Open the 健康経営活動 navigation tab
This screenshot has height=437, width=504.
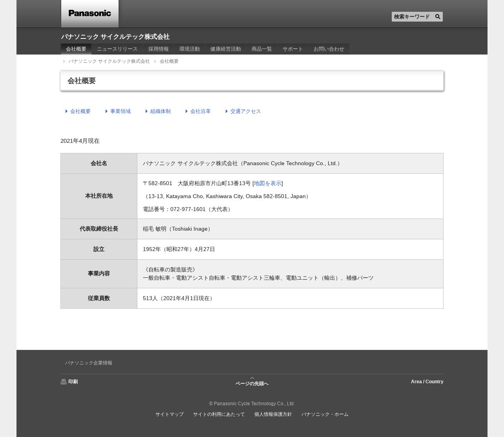click(x=226, y=49)
